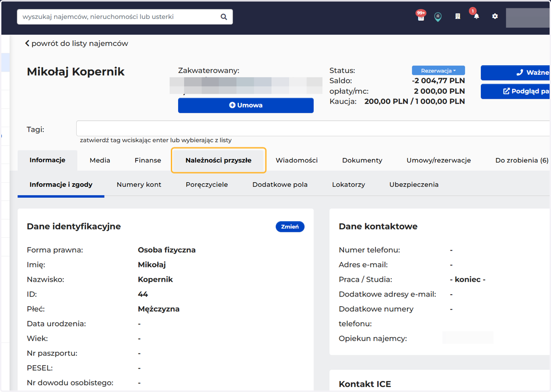This screenshot has width=551, height=392.
Task: Click the Dane kontaktowe heading
Action: click(x=378, y=226)
